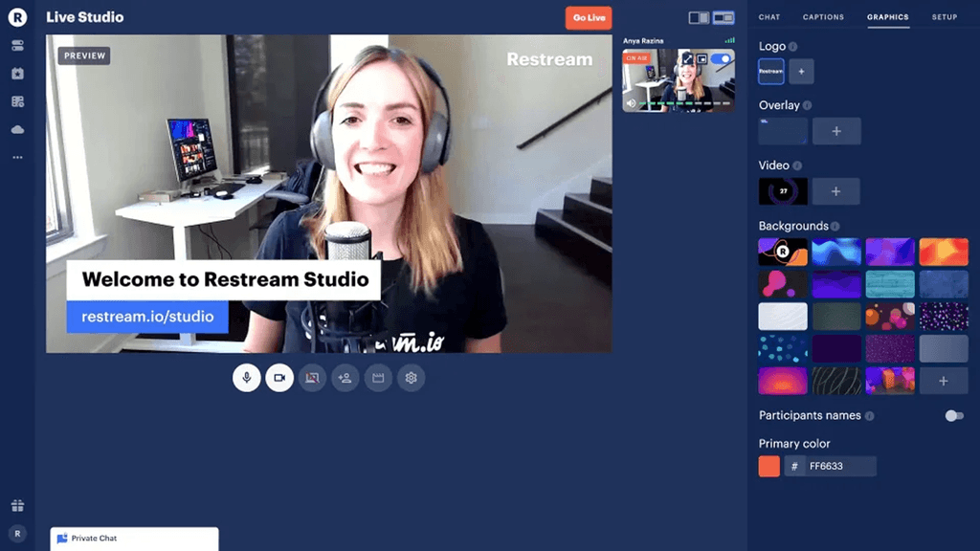980x551 pixels.
Task: Click the three-dot more icon in the sidebar
Action: (x=16, y=156)
